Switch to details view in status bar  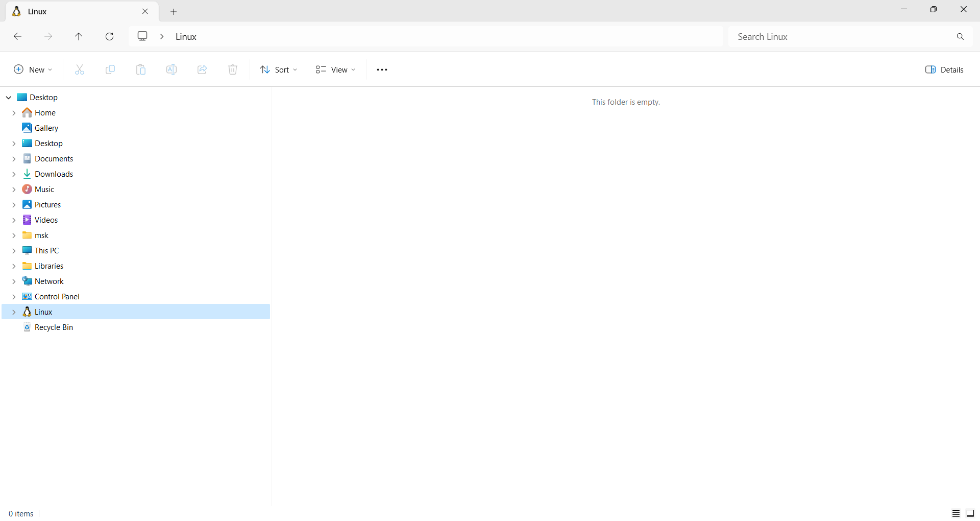tap(955, 513)
